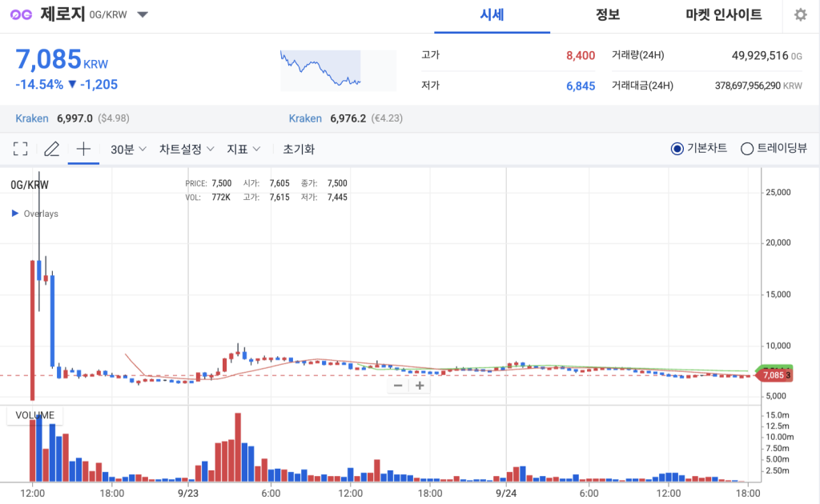Zoom in using the plus control on chart
Image resolution: width=820 pixels, height=504 pixels.
click(420, 386)
